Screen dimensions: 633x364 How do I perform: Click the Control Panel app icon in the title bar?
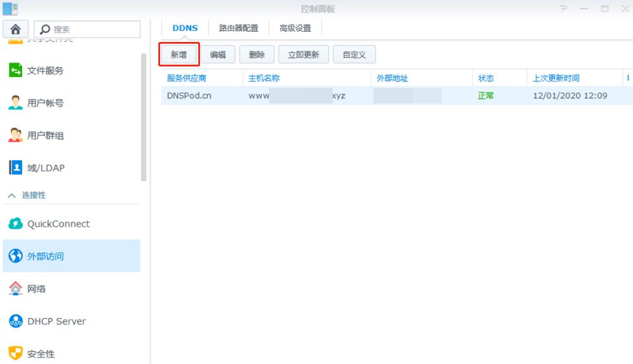(x=10, y=8)
